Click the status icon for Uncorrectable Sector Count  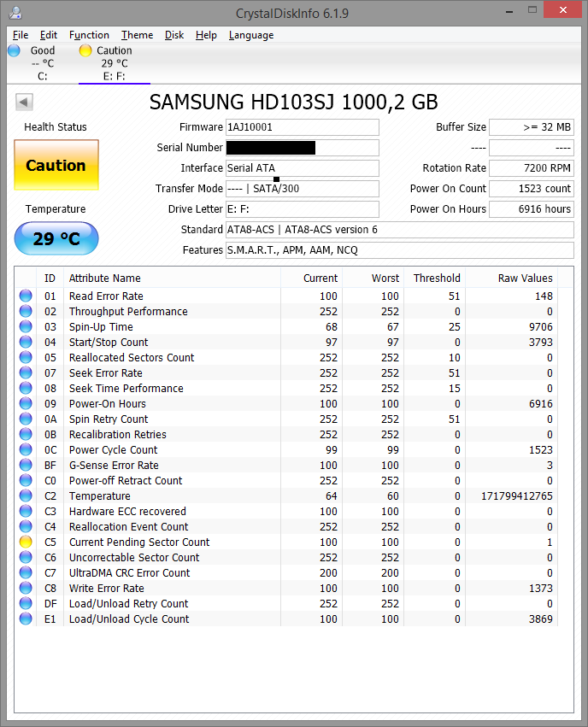pyautogui.click(x=26, y=557)
